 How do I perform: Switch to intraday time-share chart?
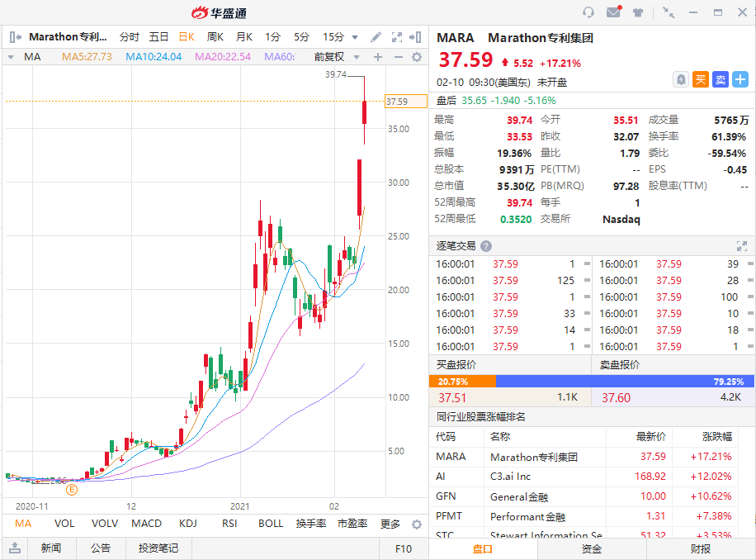(130, 36)
